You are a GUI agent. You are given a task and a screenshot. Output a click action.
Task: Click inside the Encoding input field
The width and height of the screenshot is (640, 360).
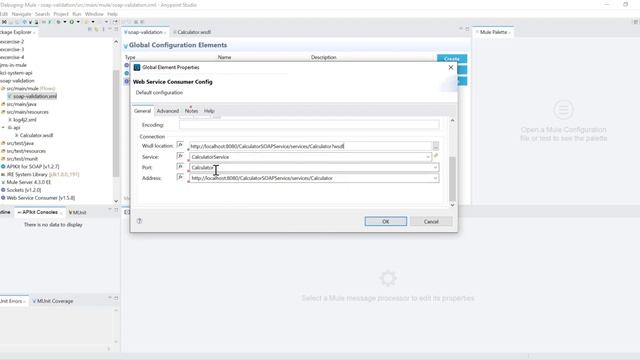[x=309, y=125]
